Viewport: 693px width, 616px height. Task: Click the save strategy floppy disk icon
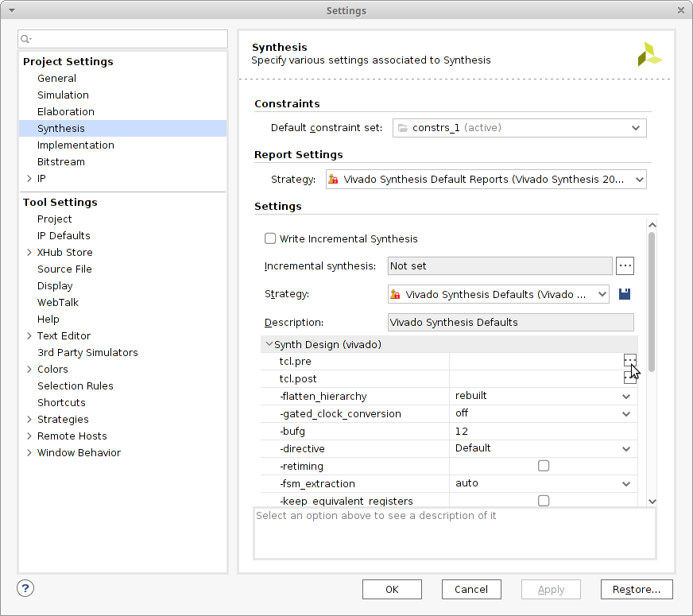tap(625, 294)
